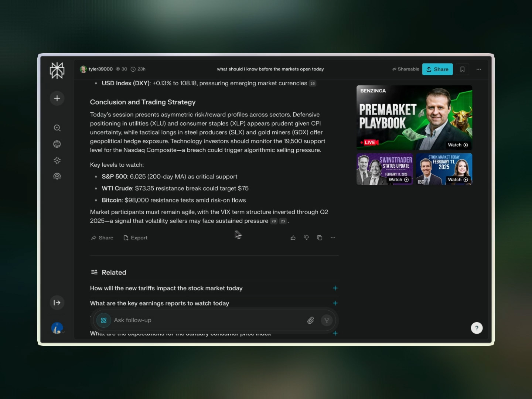Mark the answer as helpful with thumbs up
Viewport: 532px width, 399px height.
pos(293,238)
